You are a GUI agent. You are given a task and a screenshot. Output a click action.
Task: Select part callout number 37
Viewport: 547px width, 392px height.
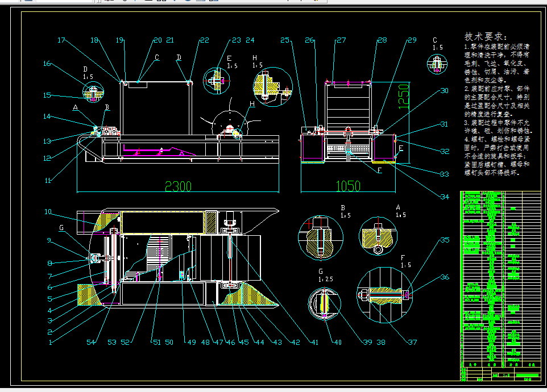412,343
